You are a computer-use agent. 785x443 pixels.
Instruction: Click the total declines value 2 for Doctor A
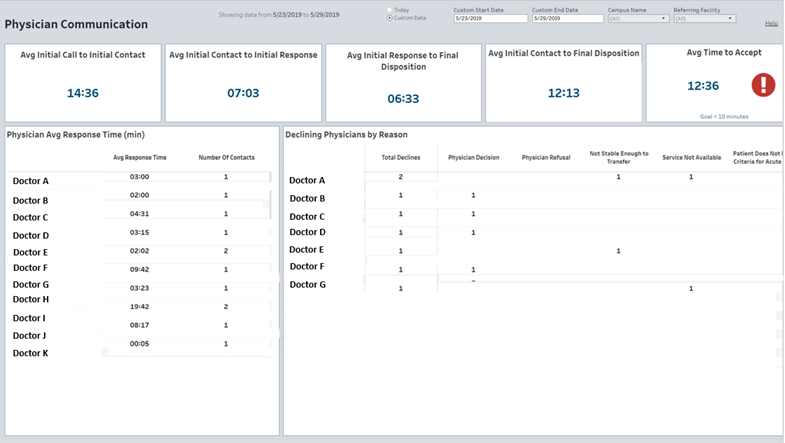pyautogui.click(x=401, y=177)
